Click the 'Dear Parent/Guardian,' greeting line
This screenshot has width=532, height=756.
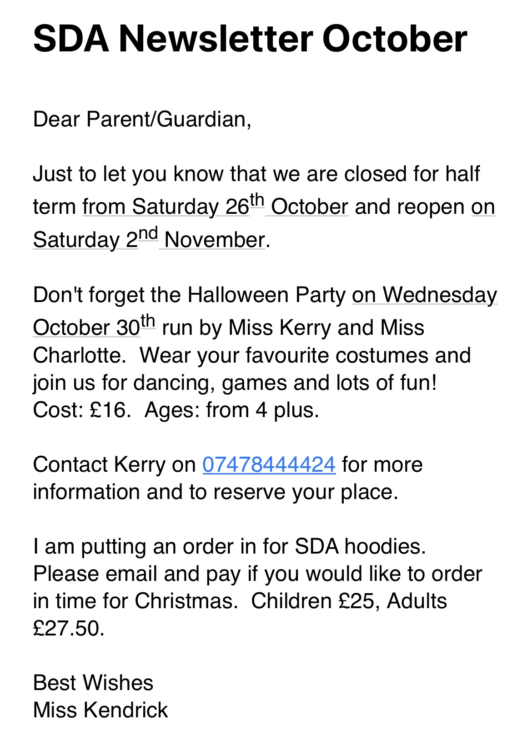coord(142,120)
